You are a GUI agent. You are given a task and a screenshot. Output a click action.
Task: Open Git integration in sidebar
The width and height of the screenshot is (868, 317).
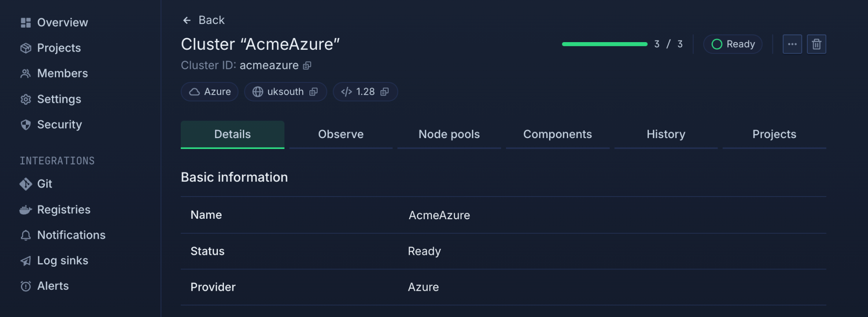(x=44, y=184)
